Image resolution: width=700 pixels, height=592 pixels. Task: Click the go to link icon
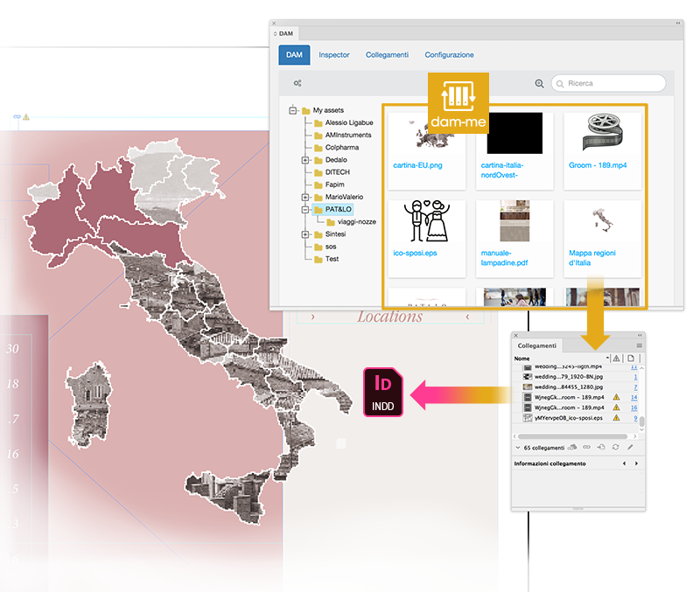tap(601, 448)
